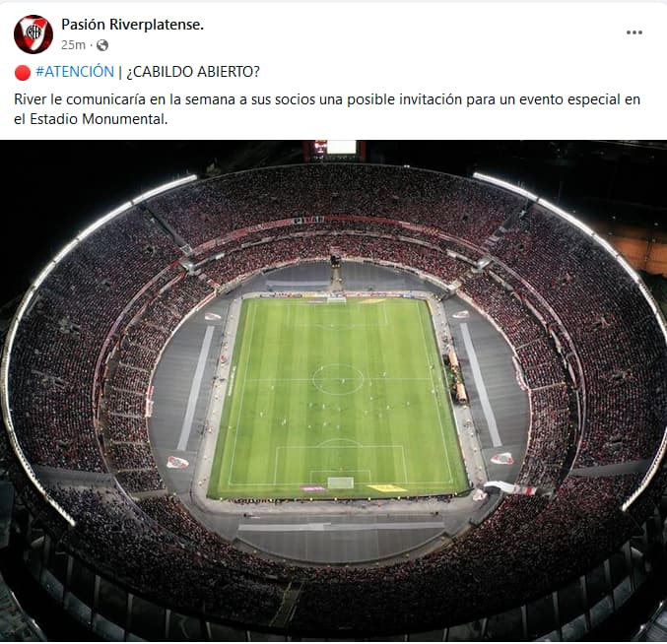Open the Pasión Riverplatense page name link
Screen dimensions: 667x644
point(132,25)
